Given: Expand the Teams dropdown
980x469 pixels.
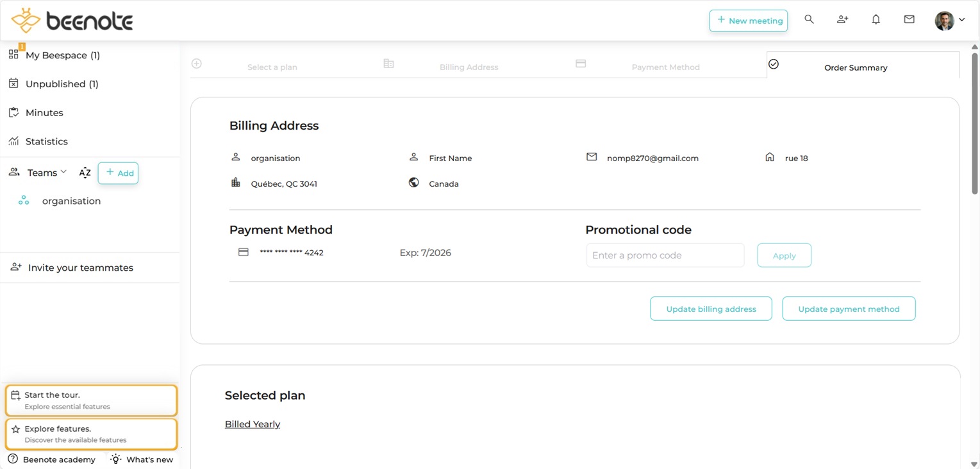Looking at the screenshot, I should [x=46, y=173].
